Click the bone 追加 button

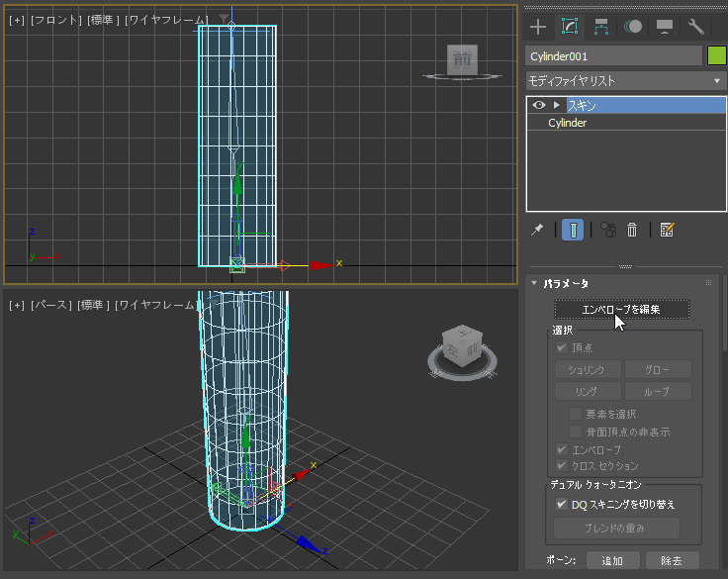coord(613,560)
